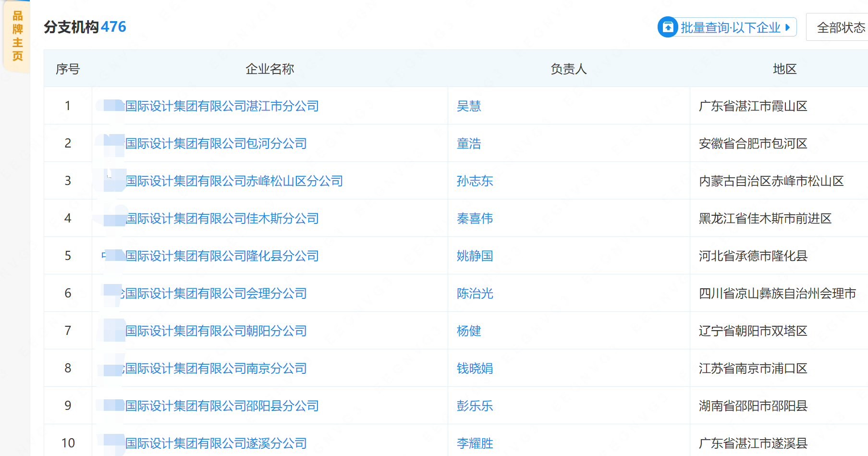The width and height of the screenshot is (868, 456).
Task: Click the 企业名称 column header
Action: point(269,69)
